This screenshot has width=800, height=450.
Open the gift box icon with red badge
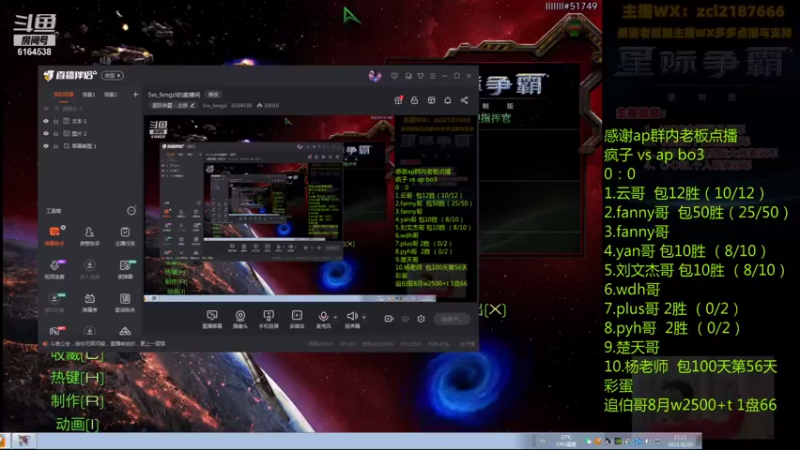pos(398,100)
